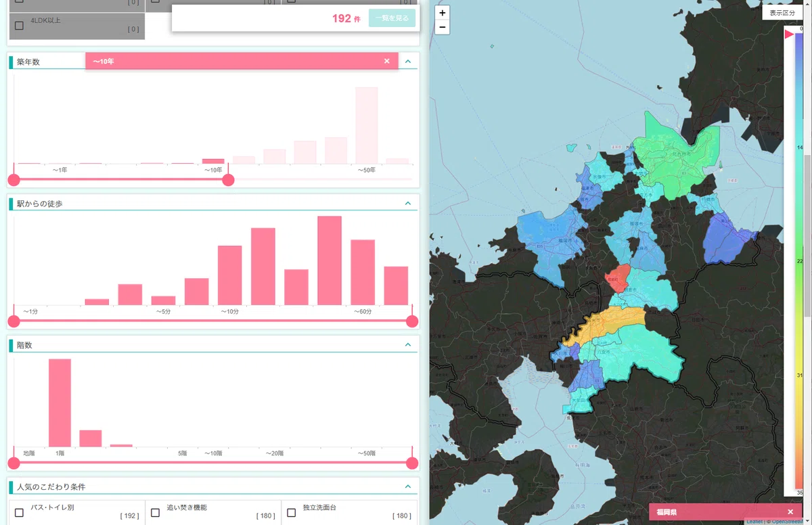Click the 192 件 result count
Image resolution: width=812 pixels, height=525 pixels.
(x=346, y=18)
